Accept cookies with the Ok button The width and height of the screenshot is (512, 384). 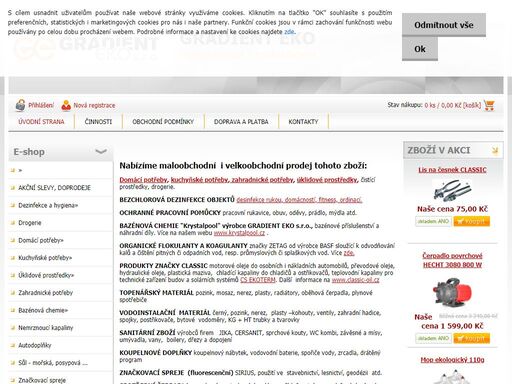pyautogui.click(x=420, y=49)
